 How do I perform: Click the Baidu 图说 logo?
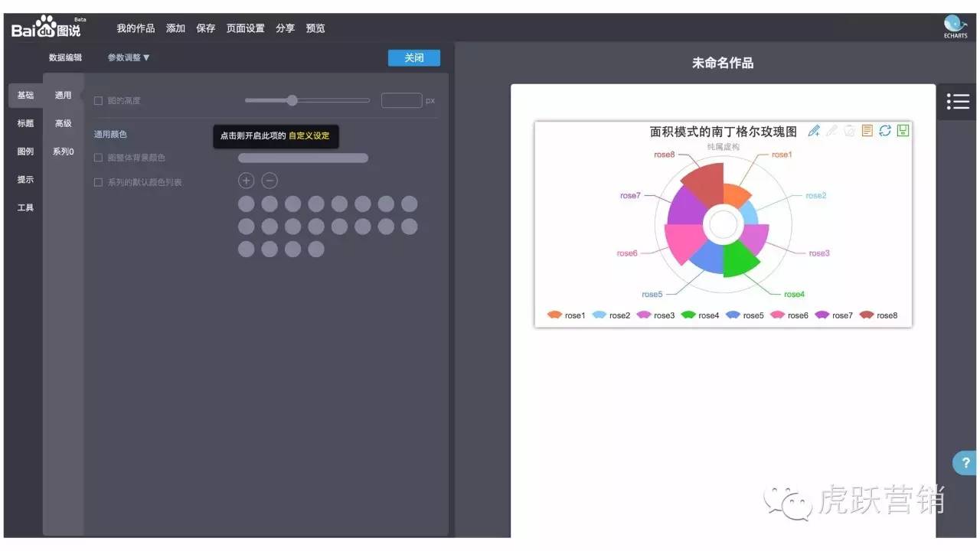click(46, 28)
